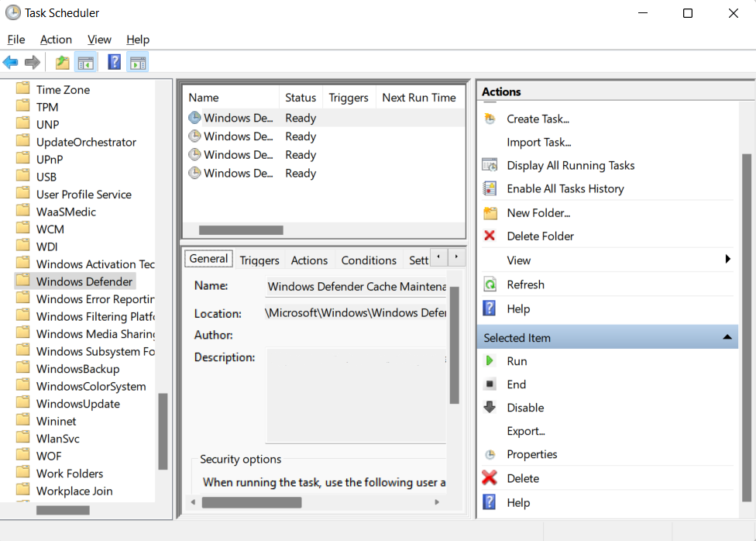Switch to the Conditions tab

click(x=369, y=260)
